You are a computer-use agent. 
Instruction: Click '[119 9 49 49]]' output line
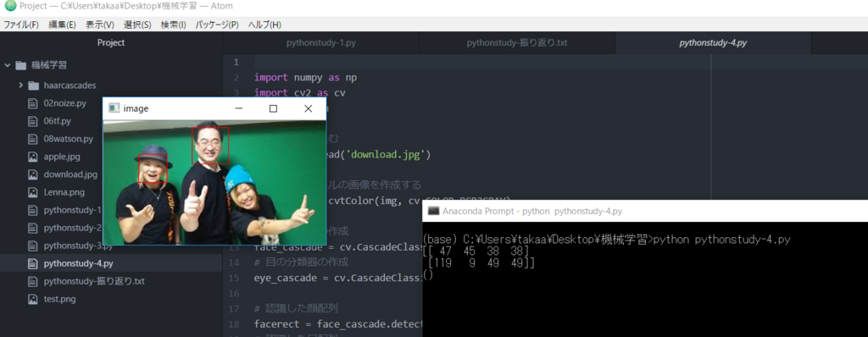[x=481, y=263]
